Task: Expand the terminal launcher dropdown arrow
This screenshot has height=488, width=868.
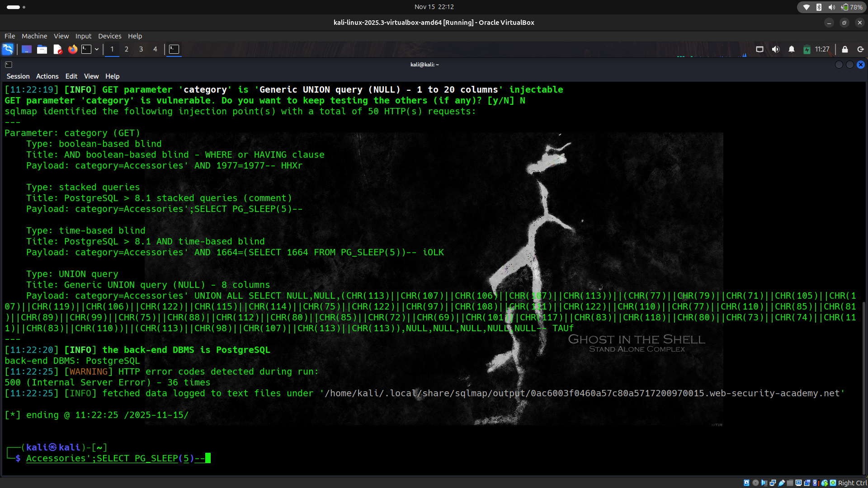Action: [97, 49]
